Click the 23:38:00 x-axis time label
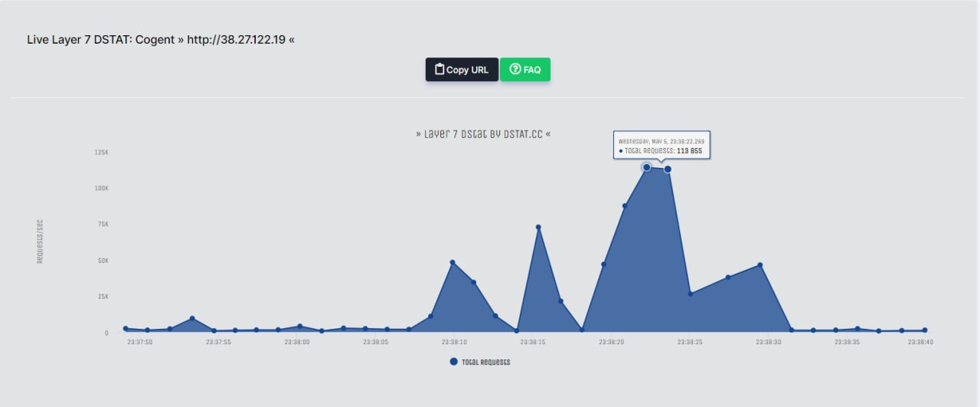The width and height of the screenshot is (980, 407). (296, 343)
